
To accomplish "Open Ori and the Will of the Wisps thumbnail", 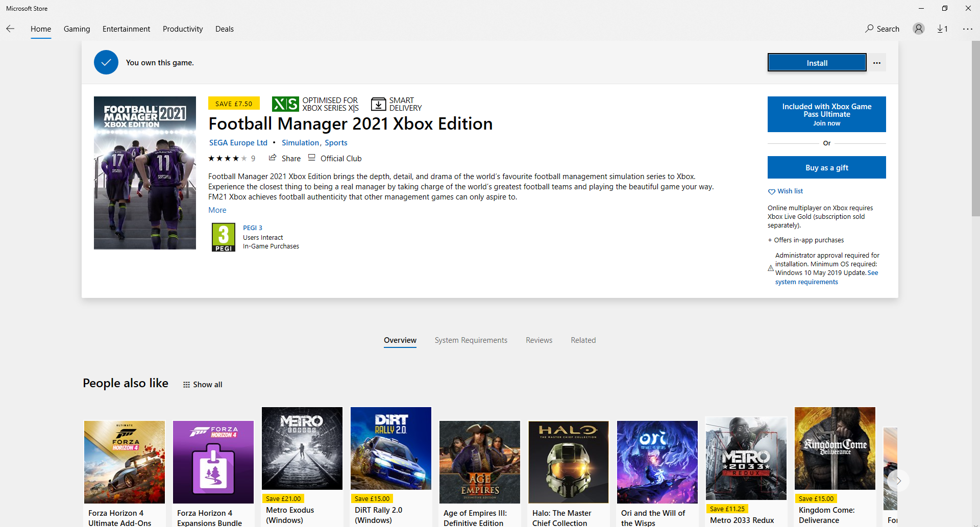I will [657, 462].
